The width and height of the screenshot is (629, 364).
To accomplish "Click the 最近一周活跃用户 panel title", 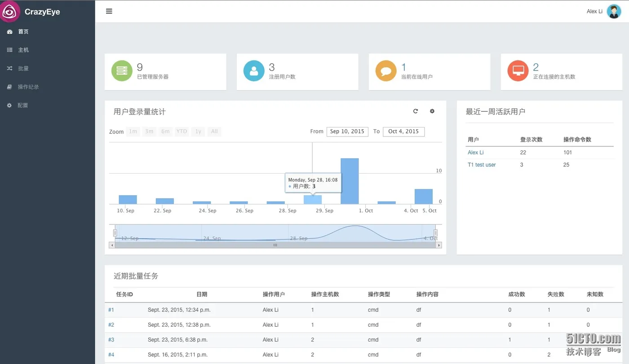I will pos(496,112).
